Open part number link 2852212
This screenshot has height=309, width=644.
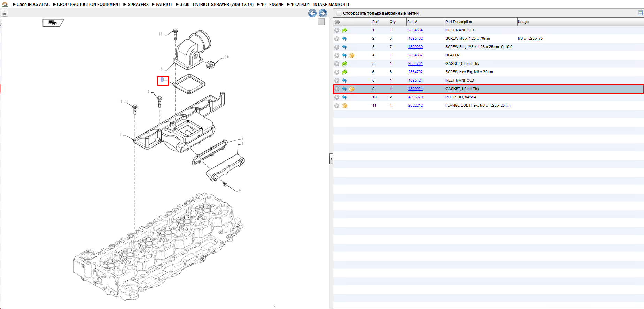click(x=416, y=106)
